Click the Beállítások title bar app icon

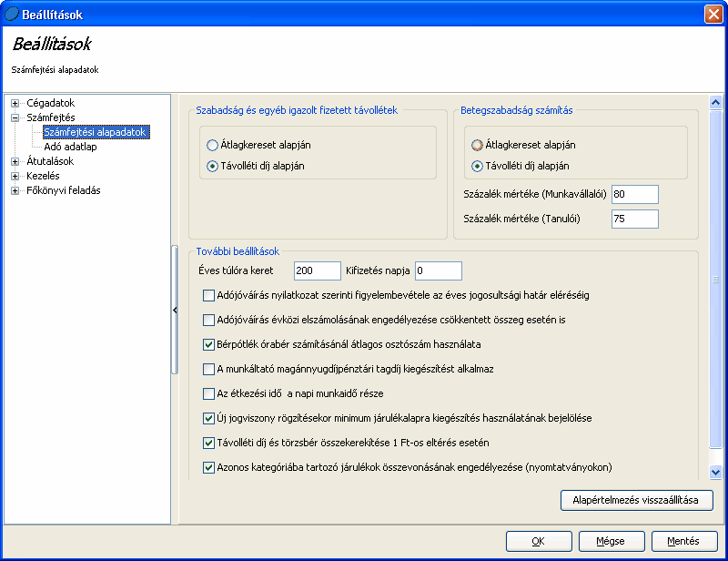click(x=12, y=15)
